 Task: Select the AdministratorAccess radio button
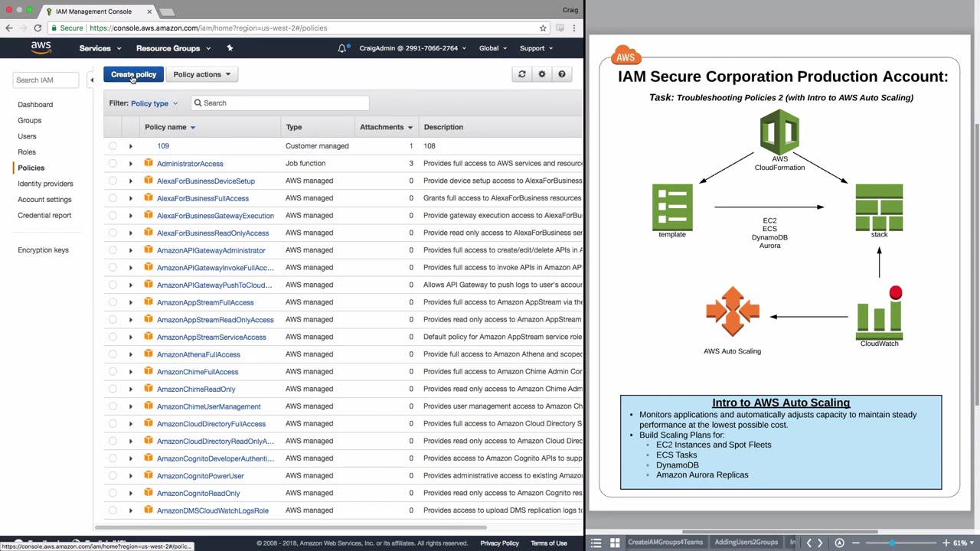tap(113, 163)
